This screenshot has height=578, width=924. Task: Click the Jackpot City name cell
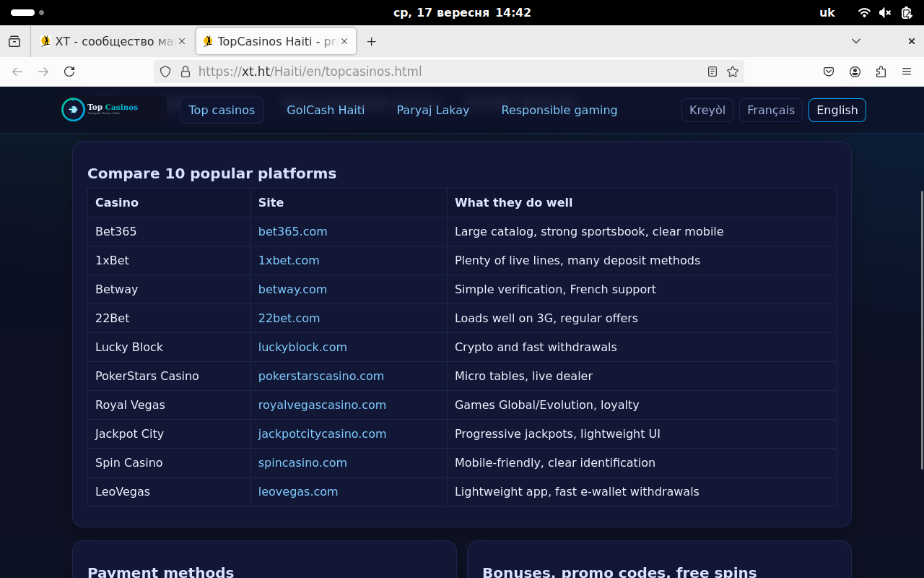coord(169,433)
